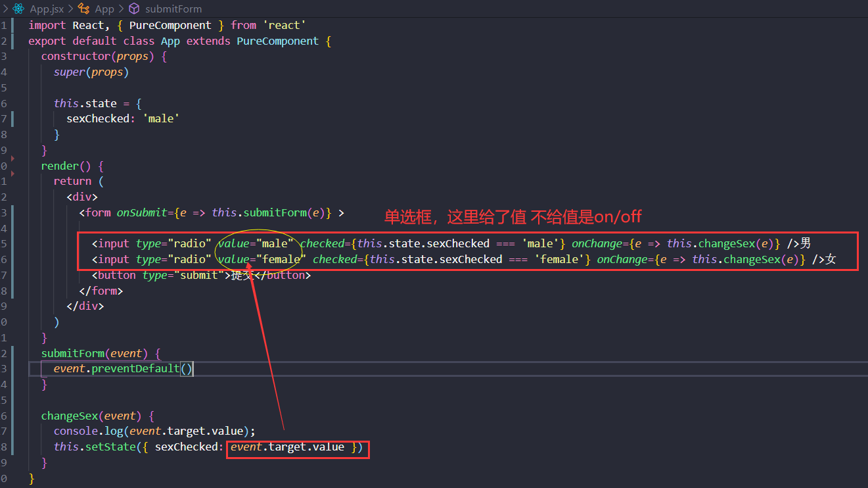The image size is (868, 488).
Task: Click the 'extends' keyword
Action: (x=208, y=41)
